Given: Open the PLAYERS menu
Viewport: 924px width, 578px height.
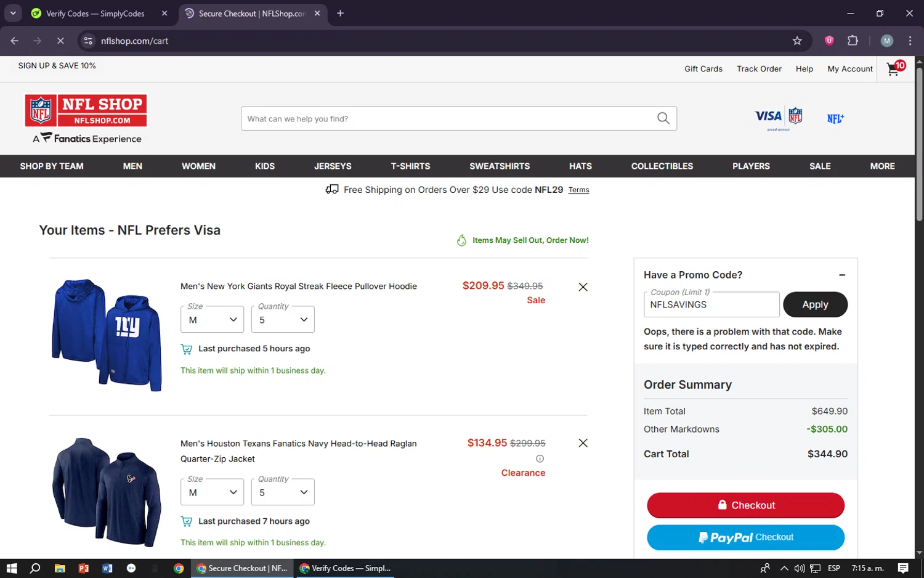Looking at the screenshot, I should tap(751, 166).
